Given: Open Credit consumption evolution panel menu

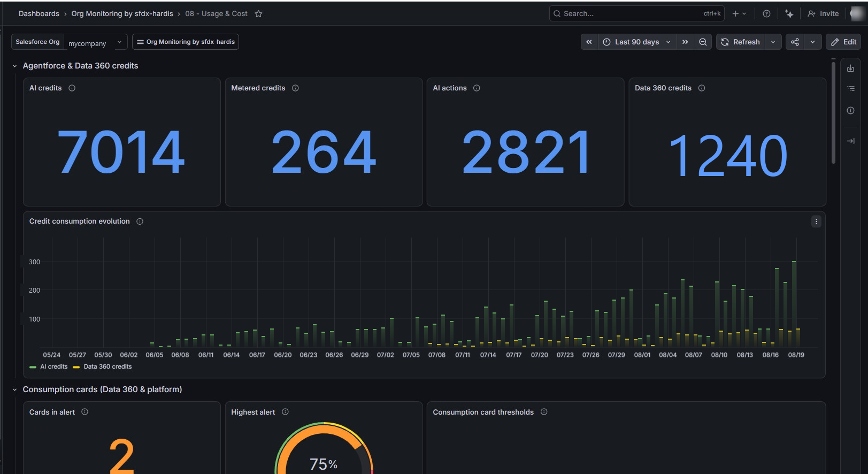Looking at the screenshot, I should coord(816,221).
